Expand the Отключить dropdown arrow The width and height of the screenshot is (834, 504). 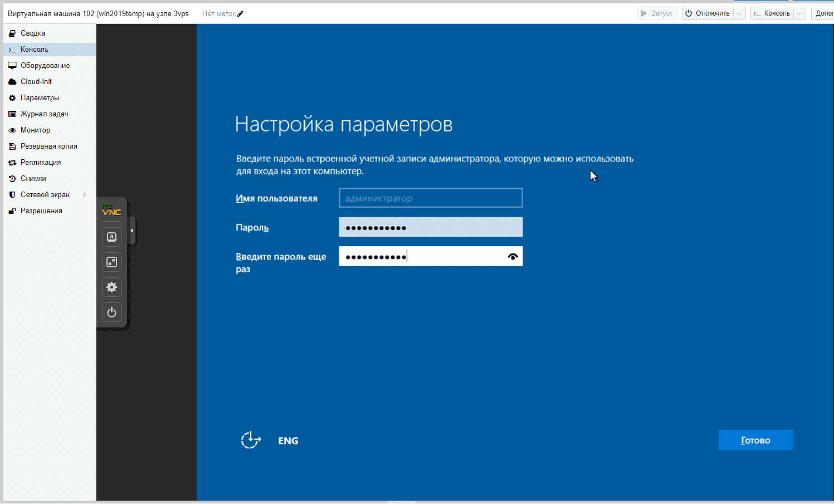tap(739, 13)
